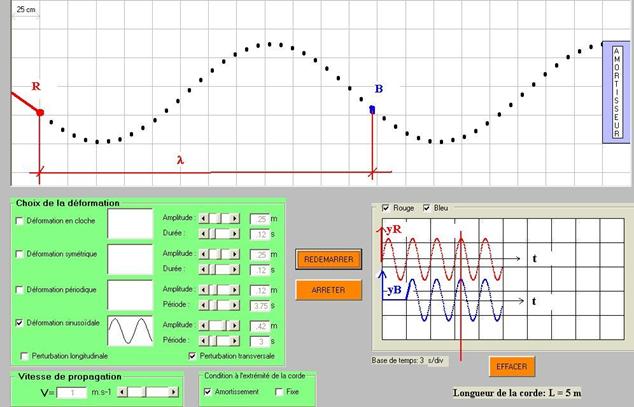Hide the Rouge curve via its checkbox

[386, 208]
